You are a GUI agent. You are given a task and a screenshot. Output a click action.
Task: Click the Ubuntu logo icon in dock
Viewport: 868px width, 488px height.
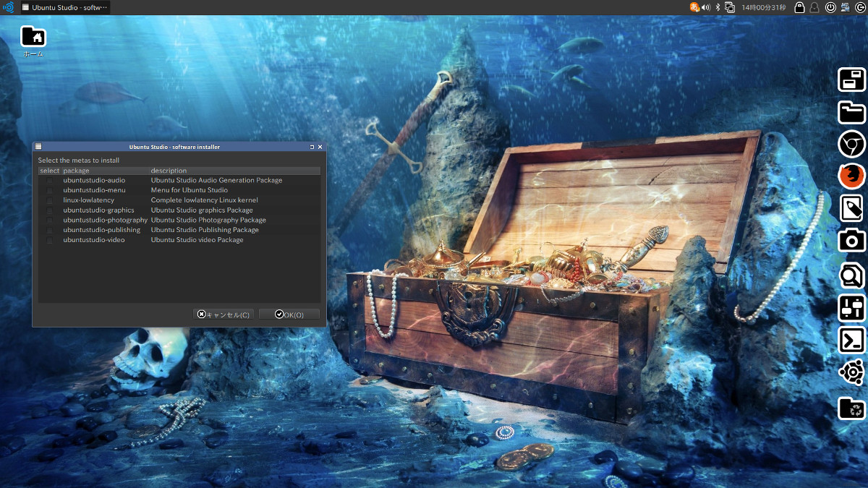point(852,372)
